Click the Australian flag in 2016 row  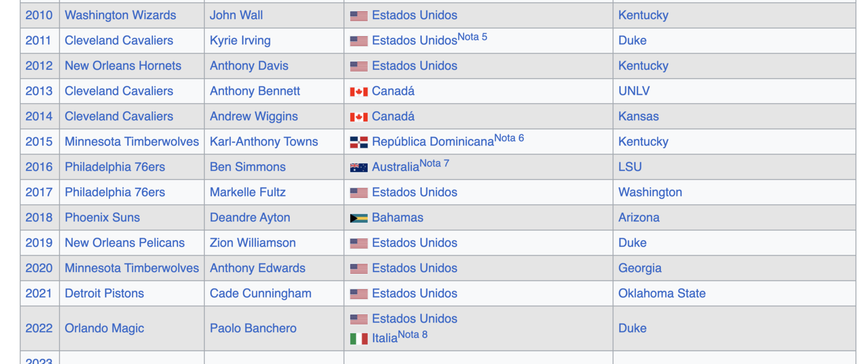coord(358,167)
